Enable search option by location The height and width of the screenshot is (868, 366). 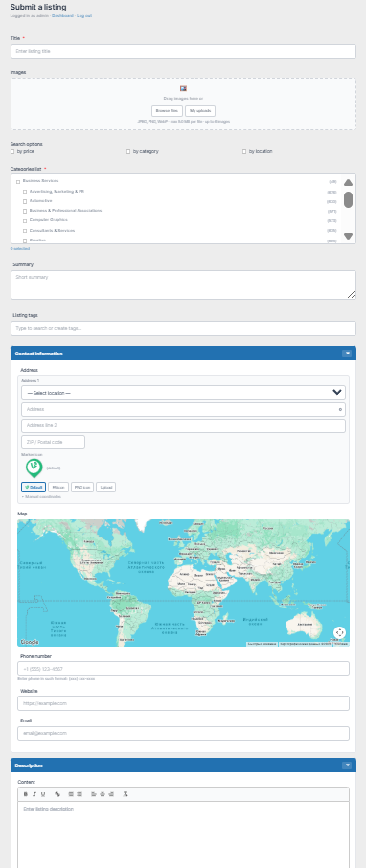(x=244, y=151)
